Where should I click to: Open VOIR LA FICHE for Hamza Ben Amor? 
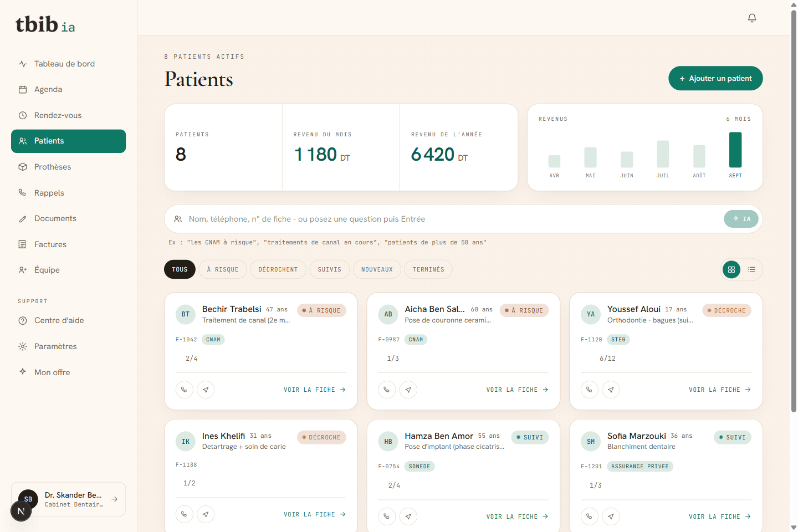518,516
